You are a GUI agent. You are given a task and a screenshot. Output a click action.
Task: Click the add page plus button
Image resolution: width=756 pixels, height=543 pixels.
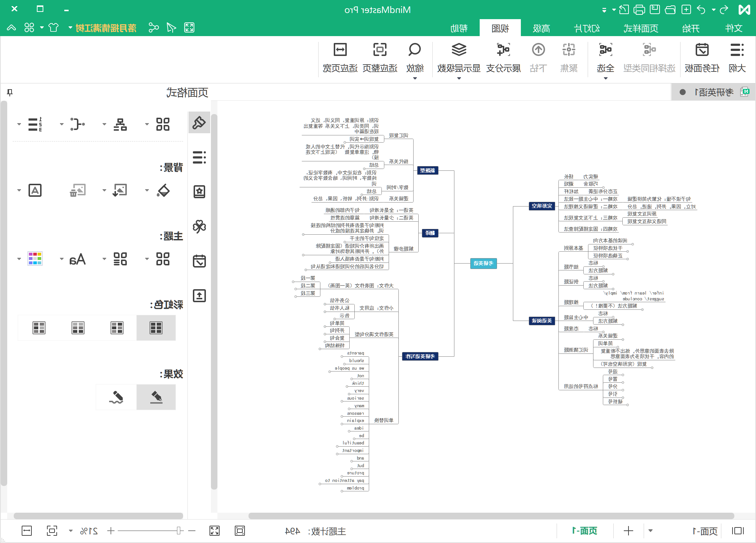point(628,531)
